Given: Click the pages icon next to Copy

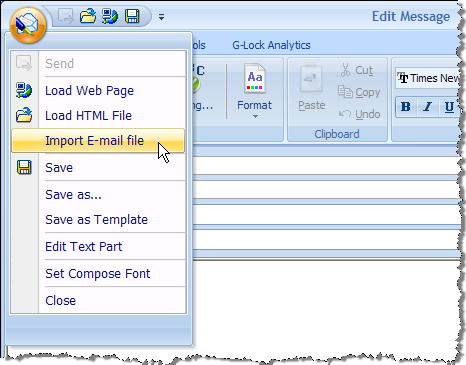Looking at the screenshot, I should (x=345, y=92).
